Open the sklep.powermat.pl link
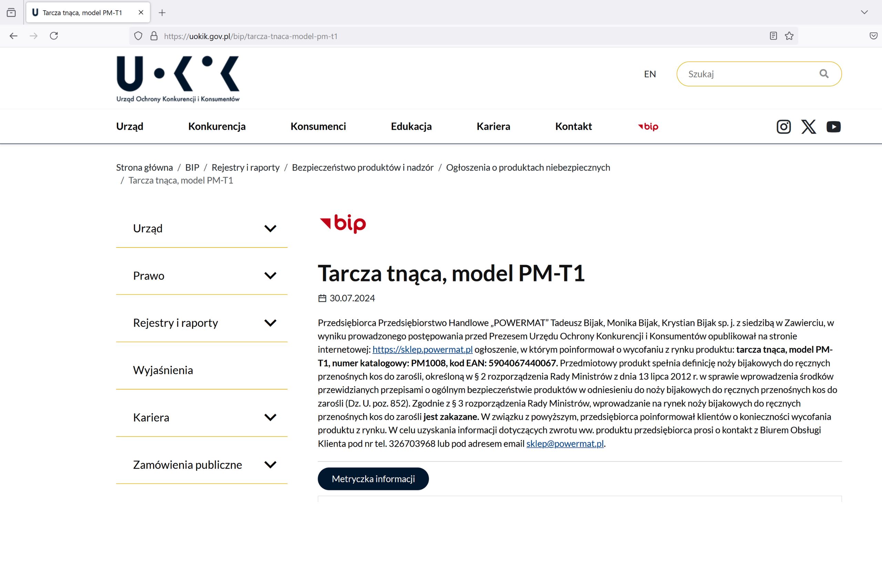Viewport: 882px width, 588px height. (x=422, y=349)
